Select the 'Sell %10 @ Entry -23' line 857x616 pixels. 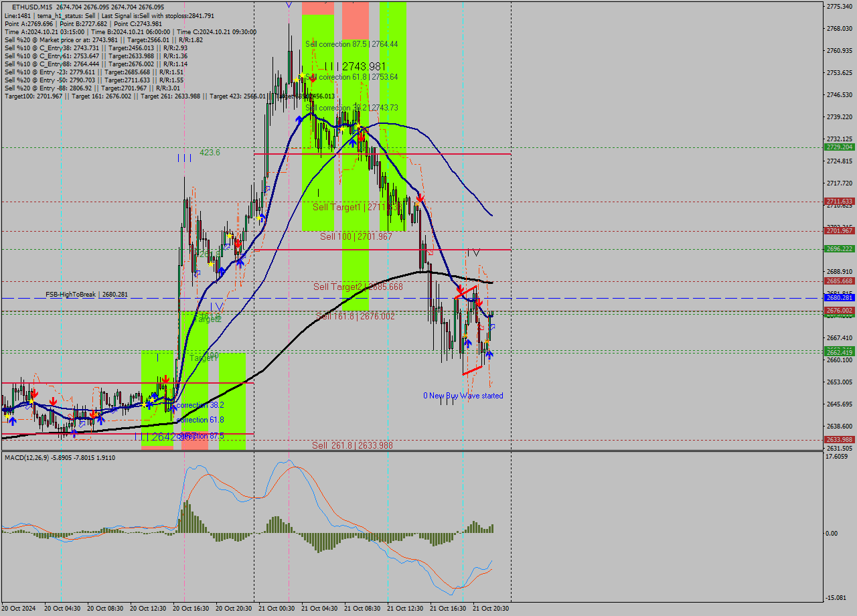coord(94,72)
